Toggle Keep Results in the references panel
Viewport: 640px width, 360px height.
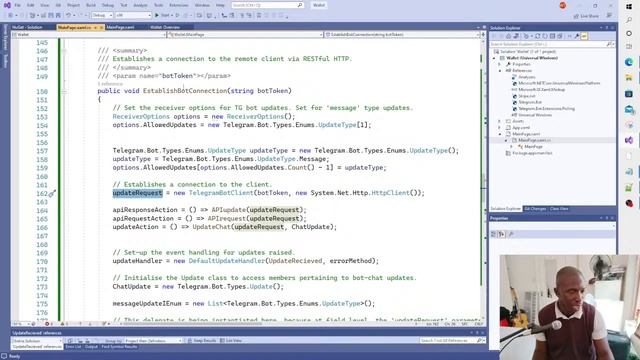tap(202, 340)
